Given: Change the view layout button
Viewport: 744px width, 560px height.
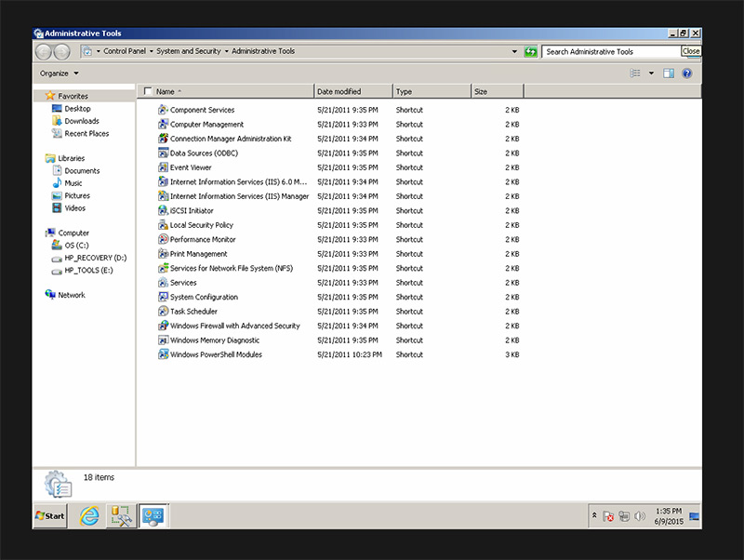Looking at the screenshot, I should 635,73.
